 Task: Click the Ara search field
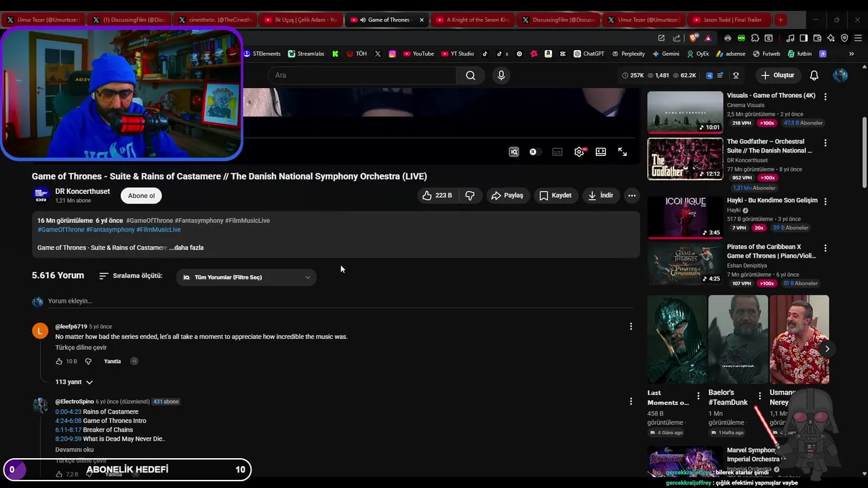363,75
